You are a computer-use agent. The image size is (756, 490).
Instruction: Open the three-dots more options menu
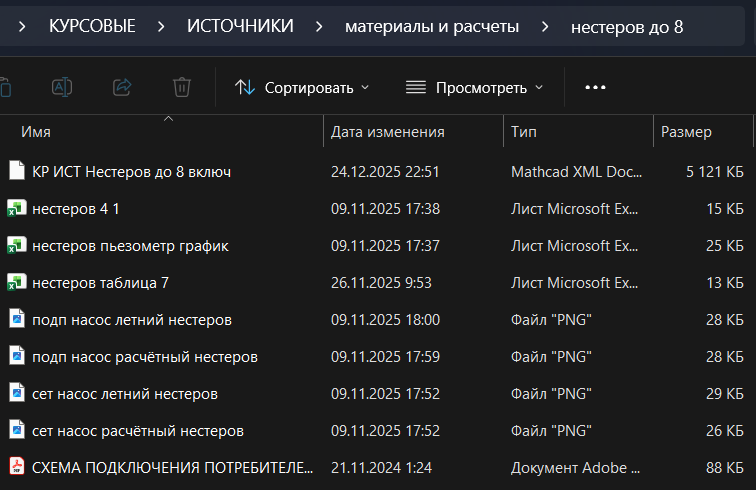coord(595,87)
